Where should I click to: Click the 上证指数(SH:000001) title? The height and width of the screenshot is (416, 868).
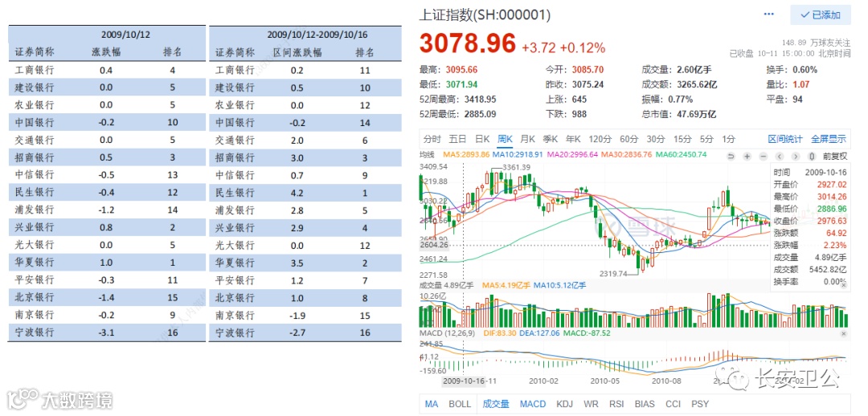(485, 15)
